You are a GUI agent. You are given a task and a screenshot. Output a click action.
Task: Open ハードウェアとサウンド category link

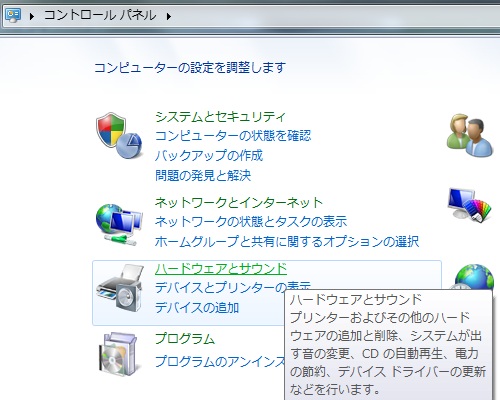point(221,269)
